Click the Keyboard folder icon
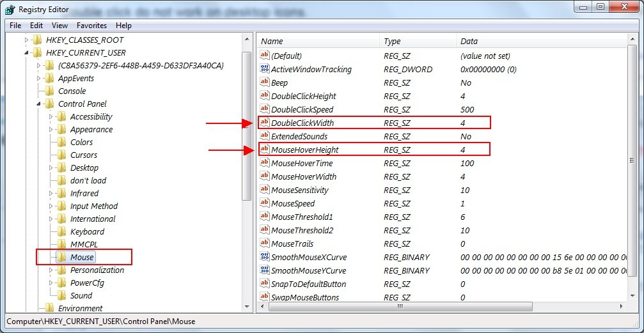 61,231
